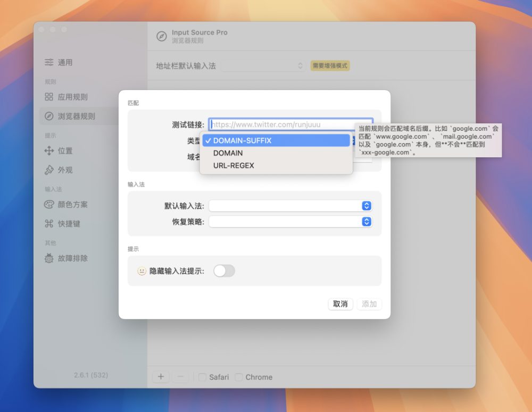This screenshot has height=412, width=532.
Task: Click the neutral face emoji beside 隐藏输入法提示
Action: [x=142, y=271]
